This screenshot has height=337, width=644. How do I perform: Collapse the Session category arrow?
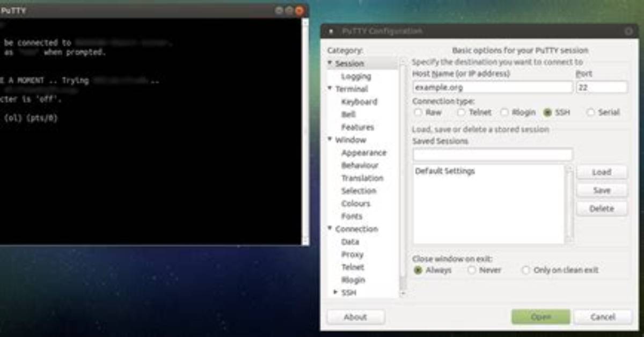pos(330,63)
